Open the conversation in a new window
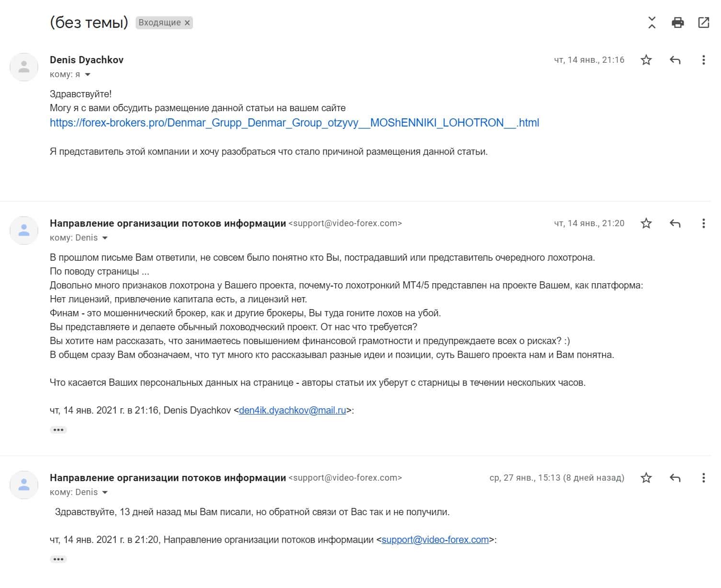721x588 pixels. pyautogui.click(x=703, y=23)
